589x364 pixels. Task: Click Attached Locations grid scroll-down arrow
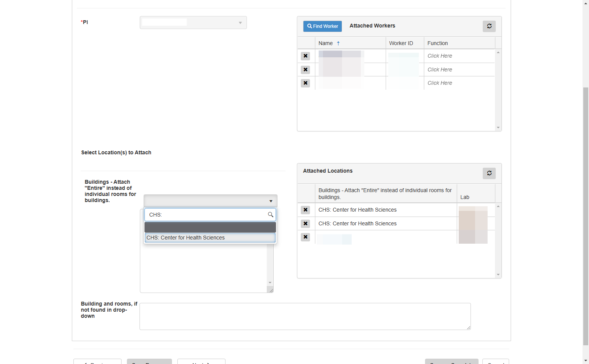click(498, 275)
